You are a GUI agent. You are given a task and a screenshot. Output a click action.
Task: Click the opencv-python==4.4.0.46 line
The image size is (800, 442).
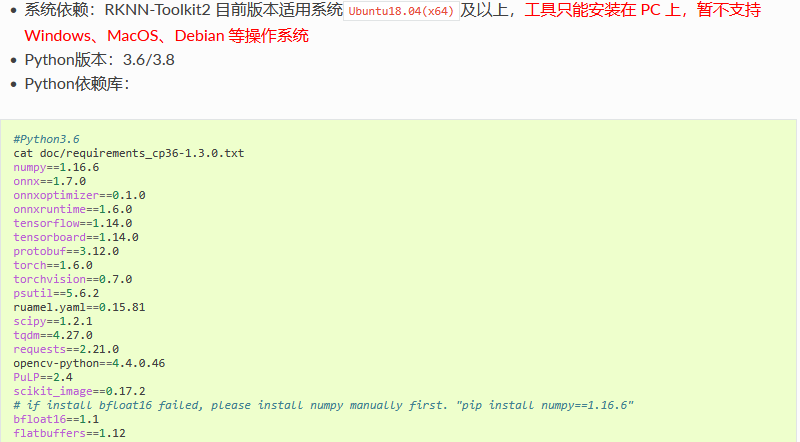[x=89, y=363]
